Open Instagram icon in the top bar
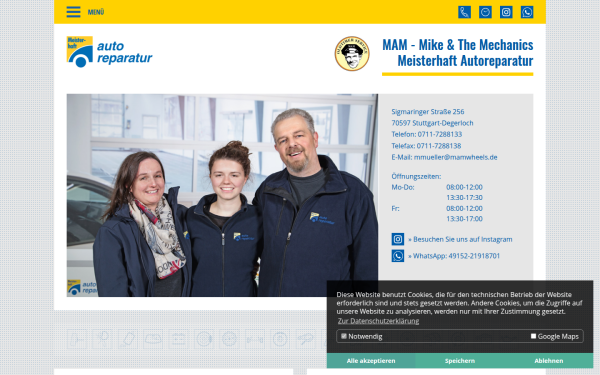Image resolution: width=600 pixels, height=375 pixels. click(x=506, y=12)
